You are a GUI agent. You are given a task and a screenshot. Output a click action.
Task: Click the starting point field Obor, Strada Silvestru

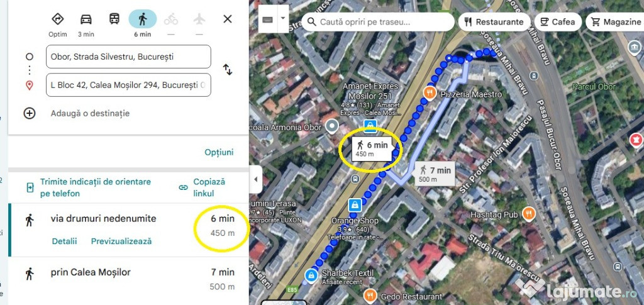point(128,57)
